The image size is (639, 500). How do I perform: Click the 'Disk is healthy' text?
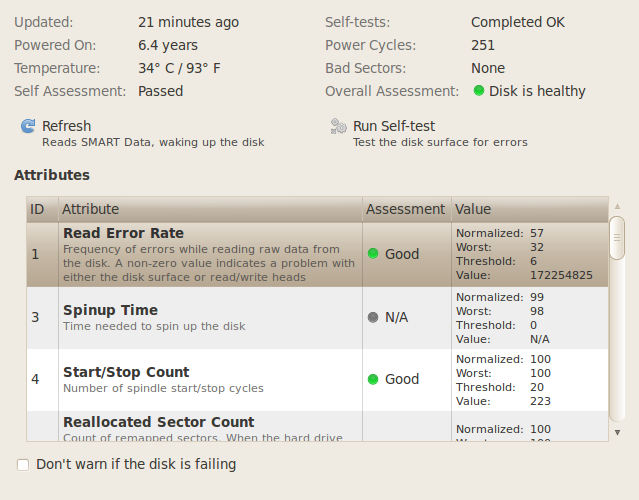[x=537, y=91]
